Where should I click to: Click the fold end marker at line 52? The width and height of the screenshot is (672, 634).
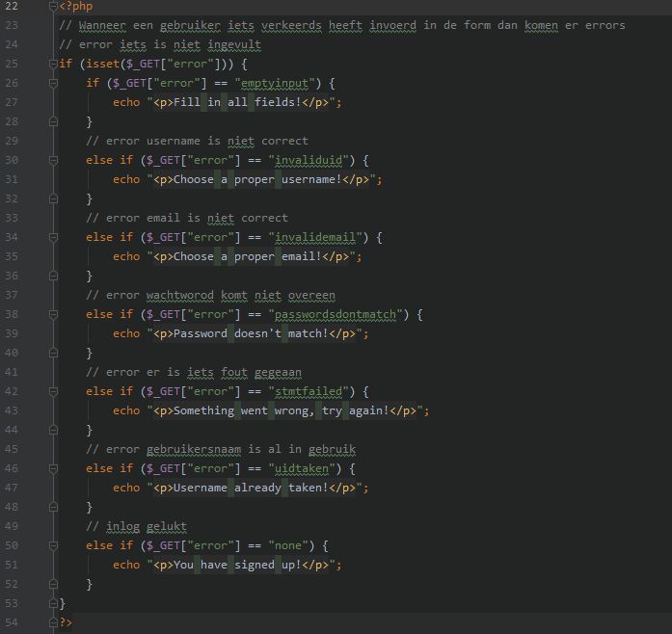(53, 584)
